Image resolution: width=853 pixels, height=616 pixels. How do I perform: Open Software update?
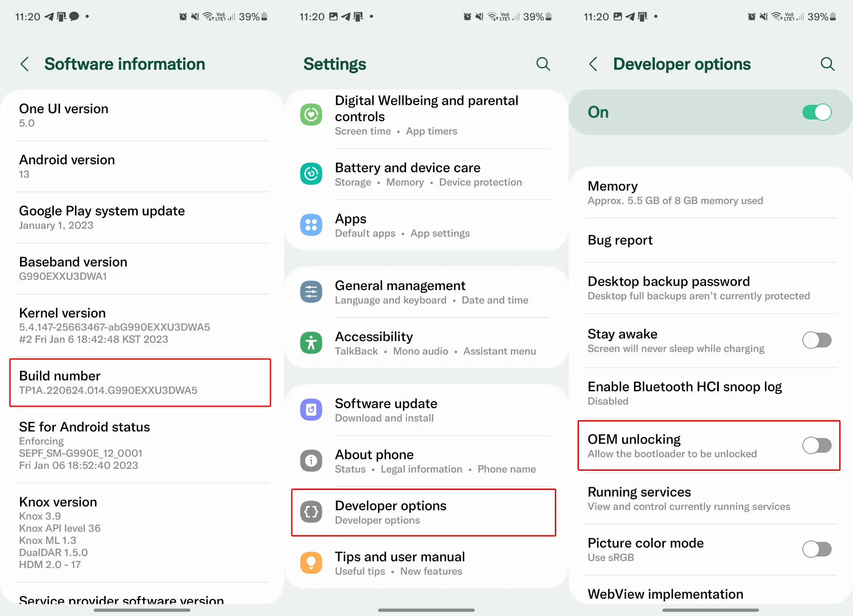pyautogui.click(x=426, y=410)
